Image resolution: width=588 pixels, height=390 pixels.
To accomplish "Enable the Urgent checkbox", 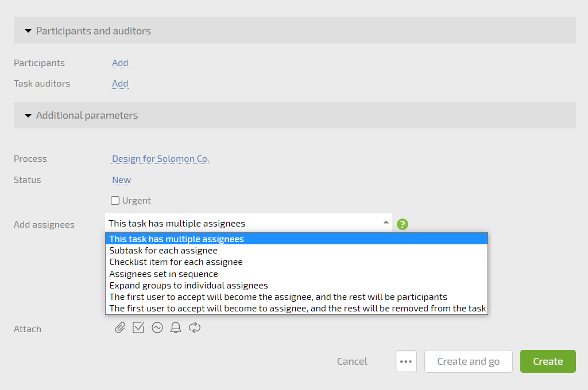I will point(115,200).
